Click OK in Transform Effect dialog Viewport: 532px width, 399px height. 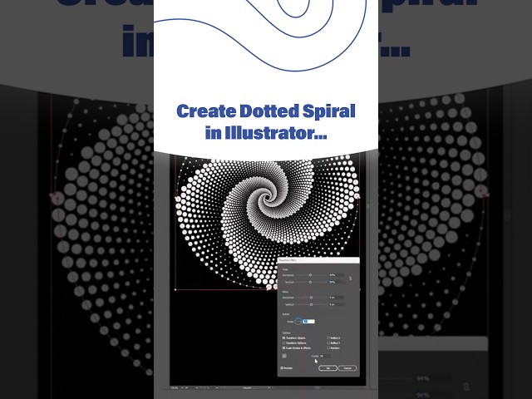pos(328,368)
